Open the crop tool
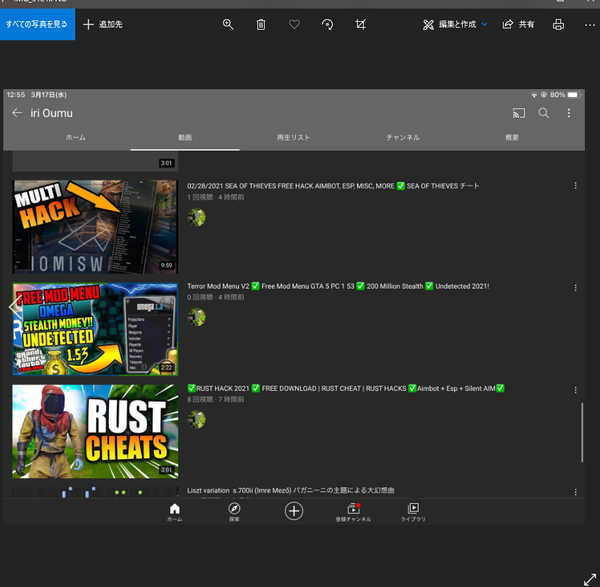Image resolution: width=600 pixels, height=587 pixels. click(360, 24)
